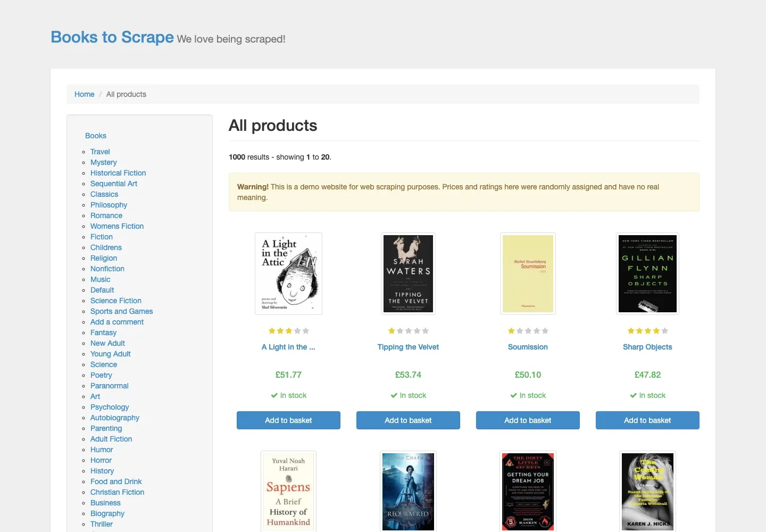This screenshot has width=766, height=532.
Task: Open the Soumission yellow book cover
Action: pos(528,273)
